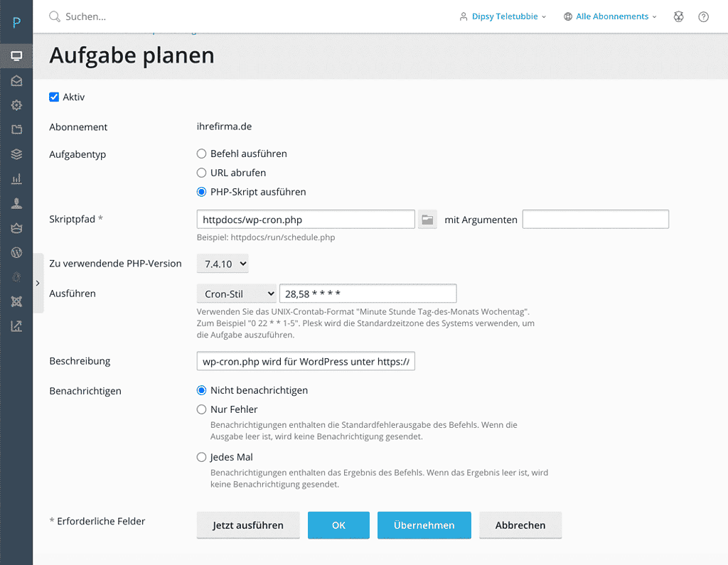This screenshot has width=728, height=565.
Task: Uncheck the Aktiv checkbox
Action: [54, 97]
